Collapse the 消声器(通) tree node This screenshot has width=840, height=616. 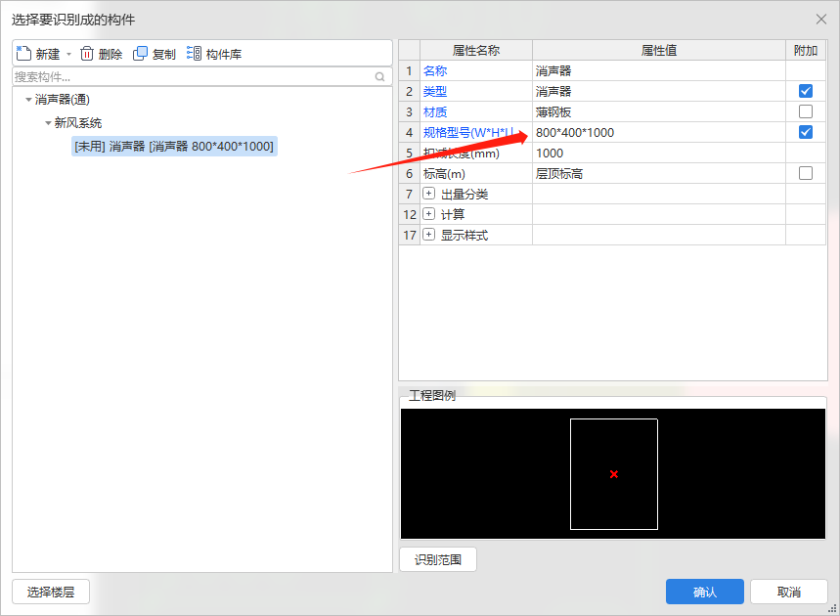click(28, 99)
